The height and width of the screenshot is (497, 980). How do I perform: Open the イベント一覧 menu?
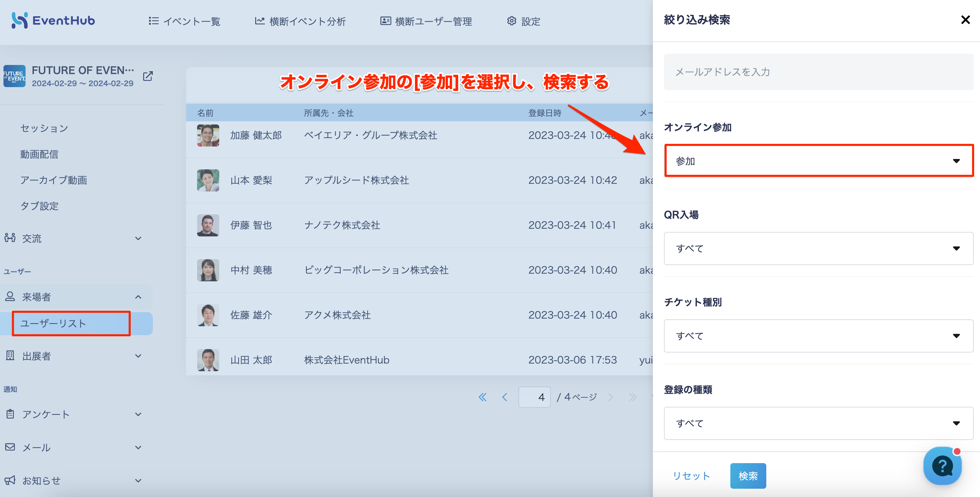click(x=185, y=21)
